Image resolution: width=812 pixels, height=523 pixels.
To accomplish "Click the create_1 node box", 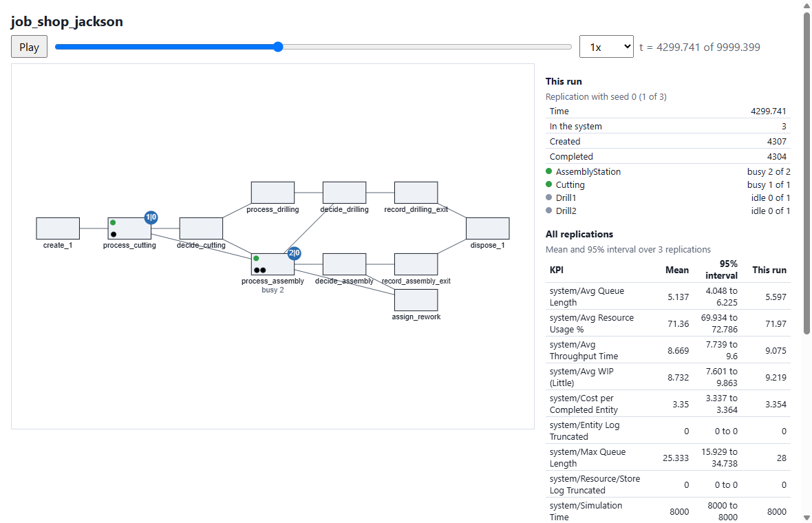I will (x=58, y=228).
